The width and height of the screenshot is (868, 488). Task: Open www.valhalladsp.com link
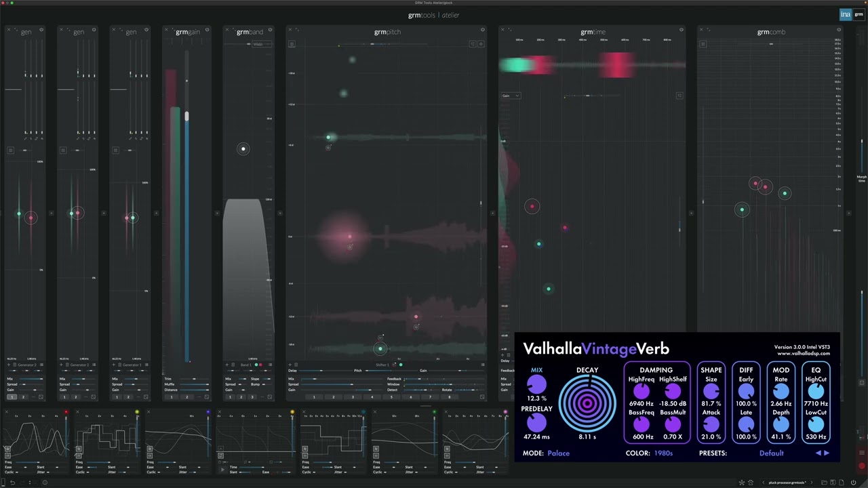(804, 354)
